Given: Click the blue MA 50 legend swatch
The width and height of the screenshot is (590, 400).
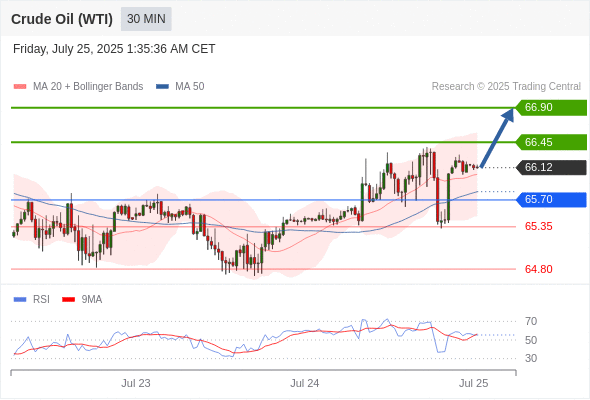Looking at the screenshot, I should coord(162,87).
